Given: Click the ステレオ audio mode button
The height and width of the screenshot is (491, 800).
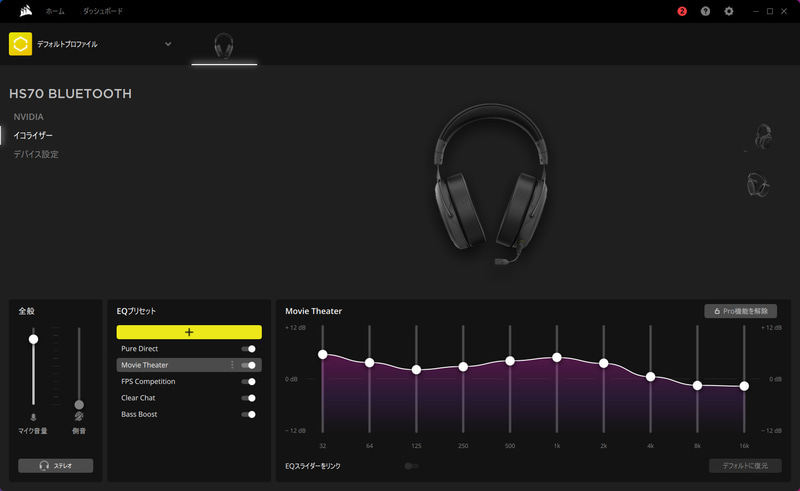Looking at the screenshot, I should (56, 465).
